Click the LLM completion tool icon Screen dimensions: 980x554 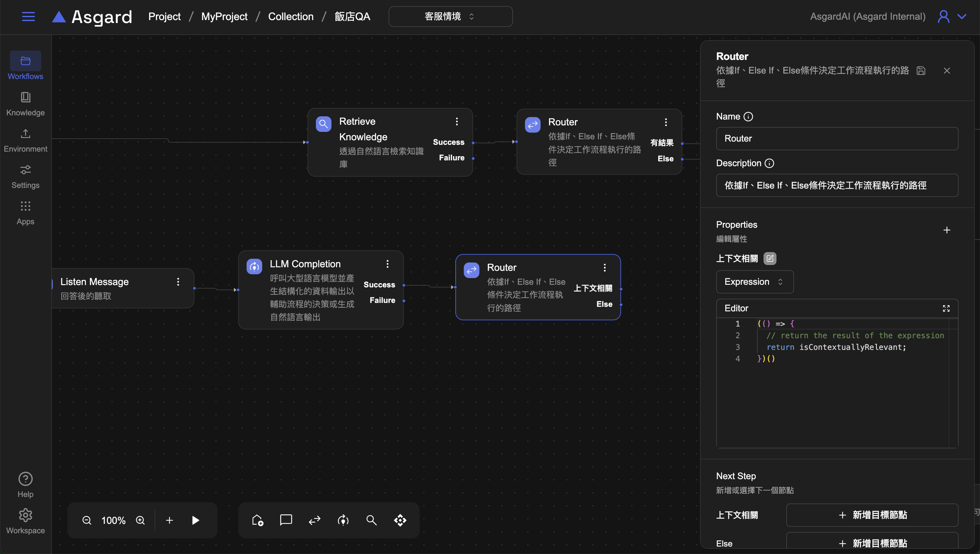click(x=343, y=520)
